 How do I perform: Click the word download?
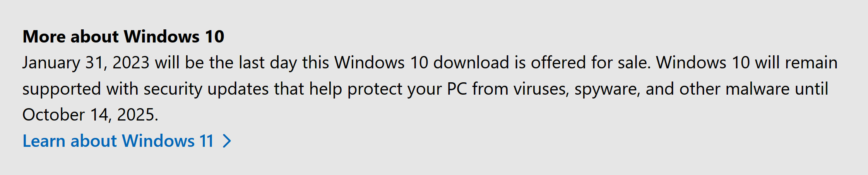click(x=471, y=63)
